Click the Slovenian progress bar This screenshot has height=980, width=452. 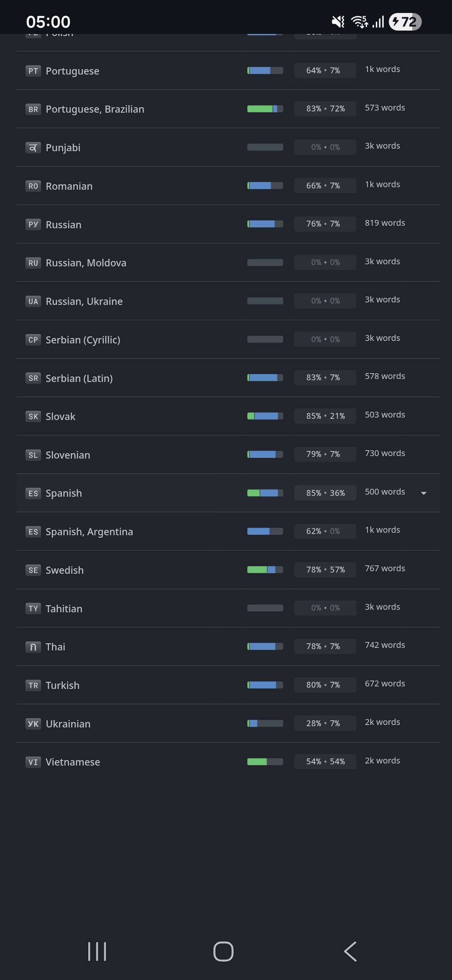coord(265,454)
